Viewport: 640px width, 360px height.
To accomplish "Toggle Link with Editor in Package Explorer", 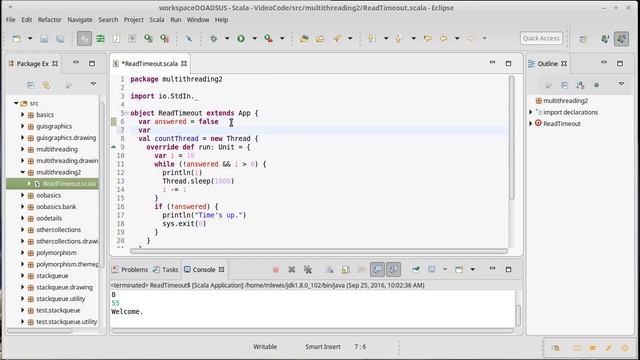I will [46, 85].
